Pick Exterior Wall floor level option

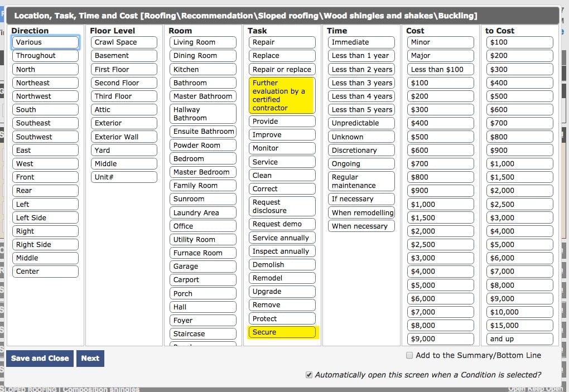pyautogui.click(x=124, y=137)
